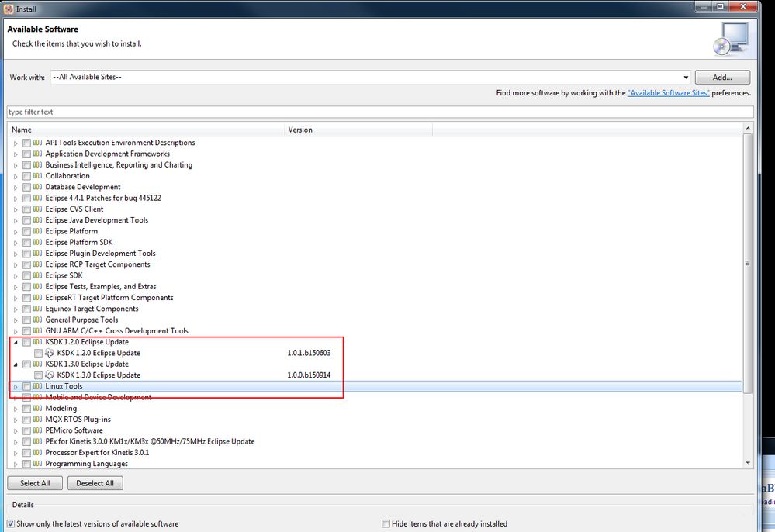Viewport: 775px width, 532px height.
Task: Tick the KSDK 1.3.0 Eclipse Update child checkbox
Action: [x=38, y=375]
